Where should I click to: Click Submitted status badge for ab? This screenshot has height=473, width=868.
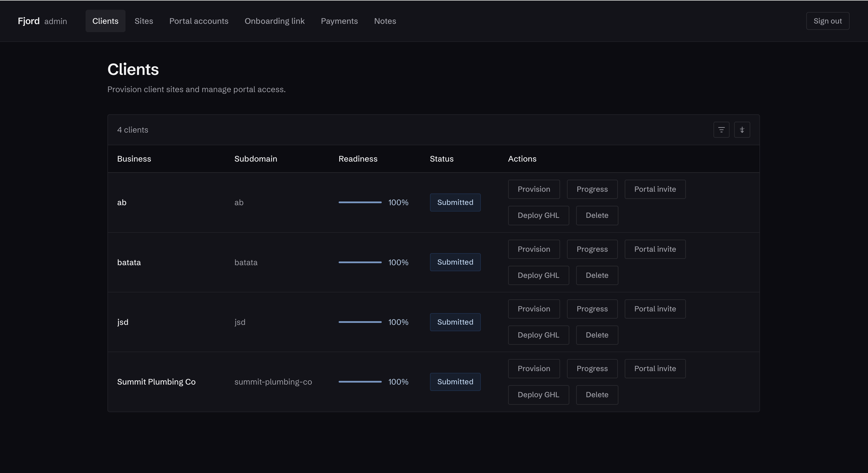click(x=455, y=202)
